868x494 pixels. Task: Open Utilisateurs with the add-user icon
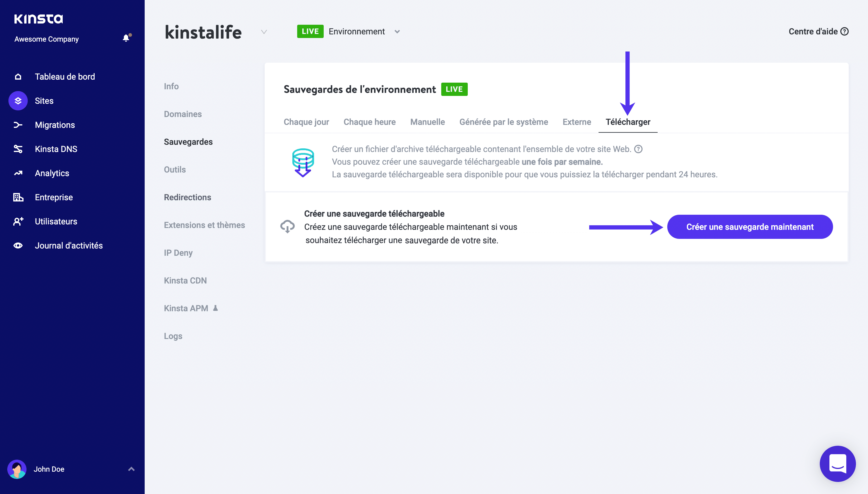[x=18, y=221]
